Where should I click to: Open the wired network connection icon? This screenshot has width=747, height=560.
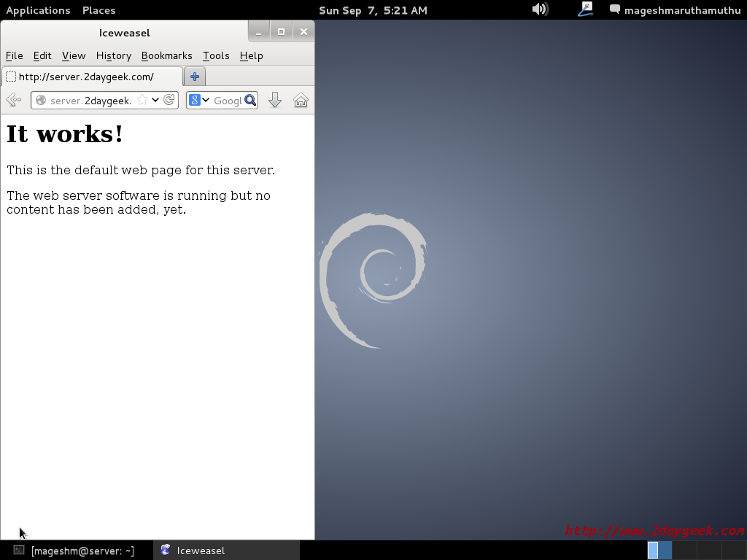pos(586,9)
